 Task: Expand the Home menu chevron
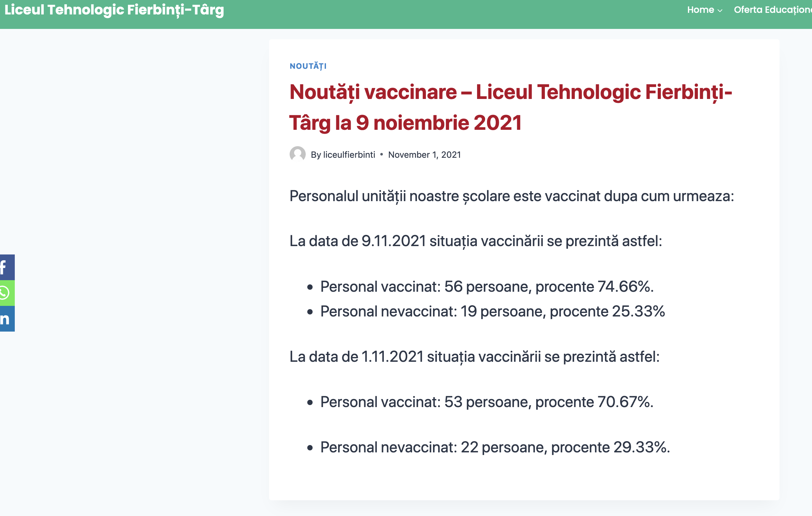click(720, 11)
